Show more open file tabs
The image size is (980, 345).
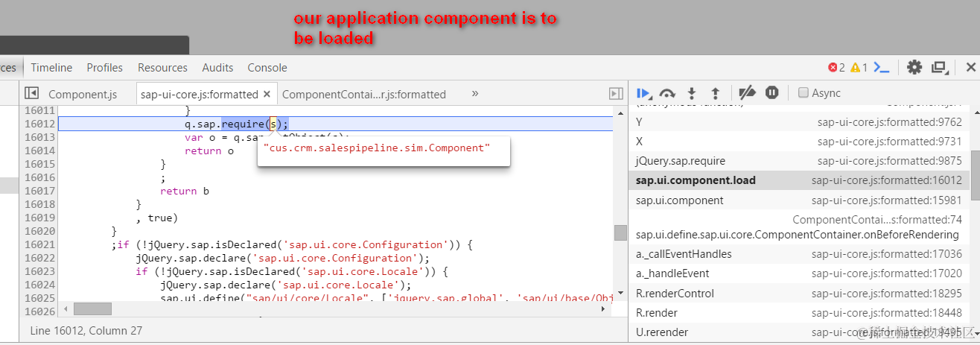475,93
